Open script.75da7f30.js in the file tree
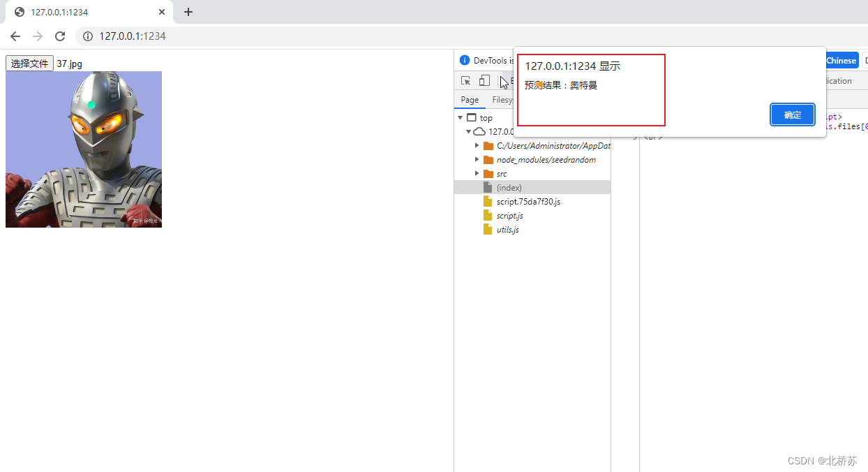 pos(528,202)
